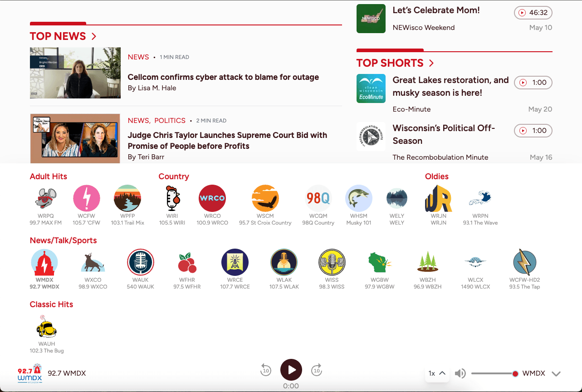Expand the TOP SHORTS section arrow
This screenshot has height=392, width=582.
pyautogui.click(x=431, y=63)
